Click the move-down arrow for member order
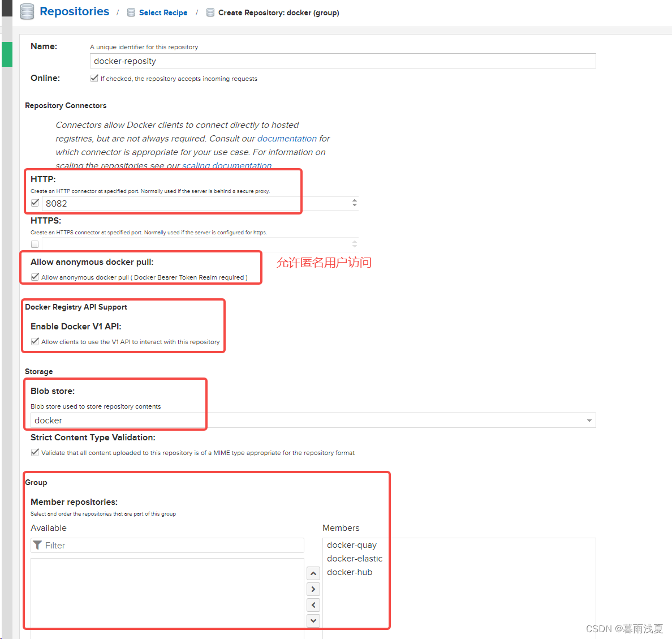The image size is (672, 639). click(x=313, y=621)
